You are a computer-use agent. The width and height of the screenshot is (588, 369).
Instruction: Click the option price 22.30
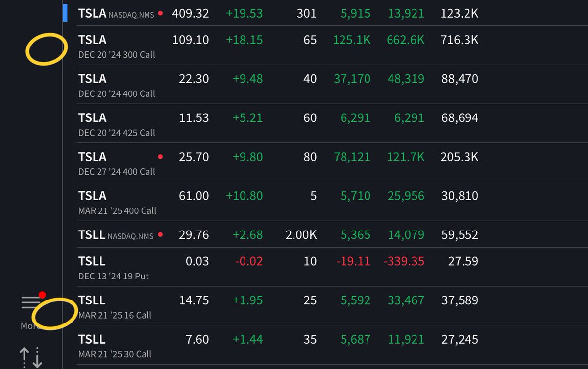194,79
